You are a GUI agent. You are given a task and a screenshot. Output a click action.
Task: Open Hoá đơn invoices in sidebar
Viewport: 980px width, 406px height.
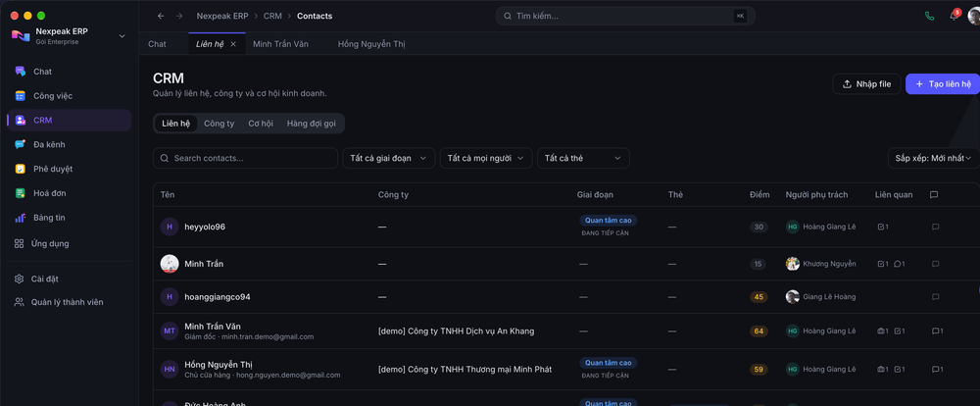coord(69,193)
